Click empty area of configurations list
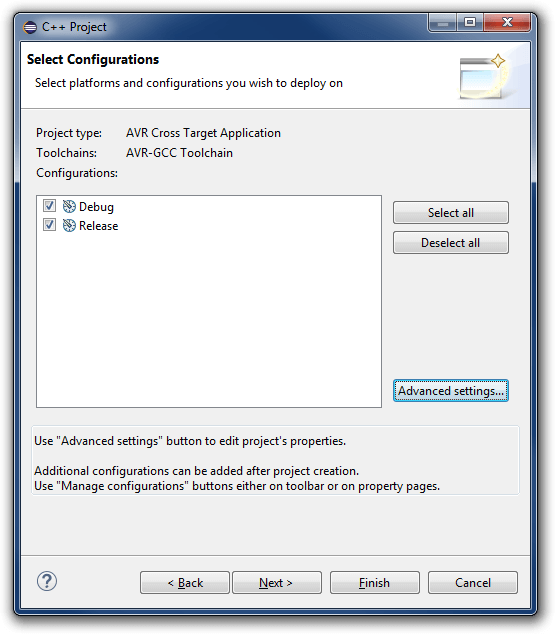Viewport: 556px width, 635px height. coord(209,320)
